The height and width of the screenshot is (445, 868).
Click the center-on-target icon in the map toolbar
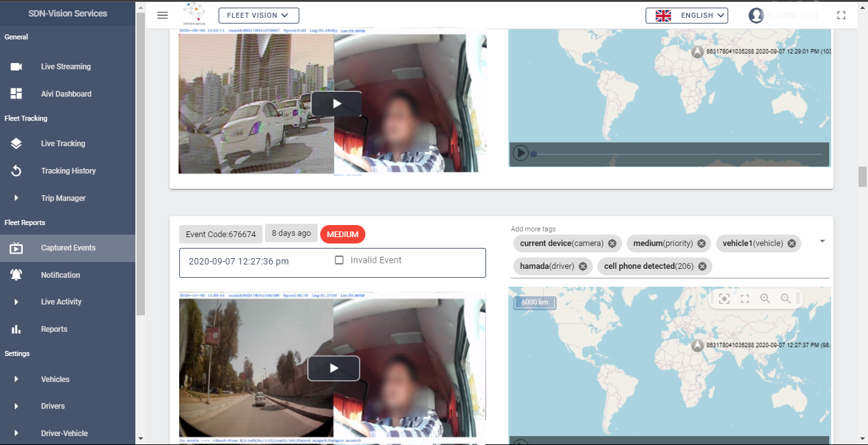(x=724, y=299)
